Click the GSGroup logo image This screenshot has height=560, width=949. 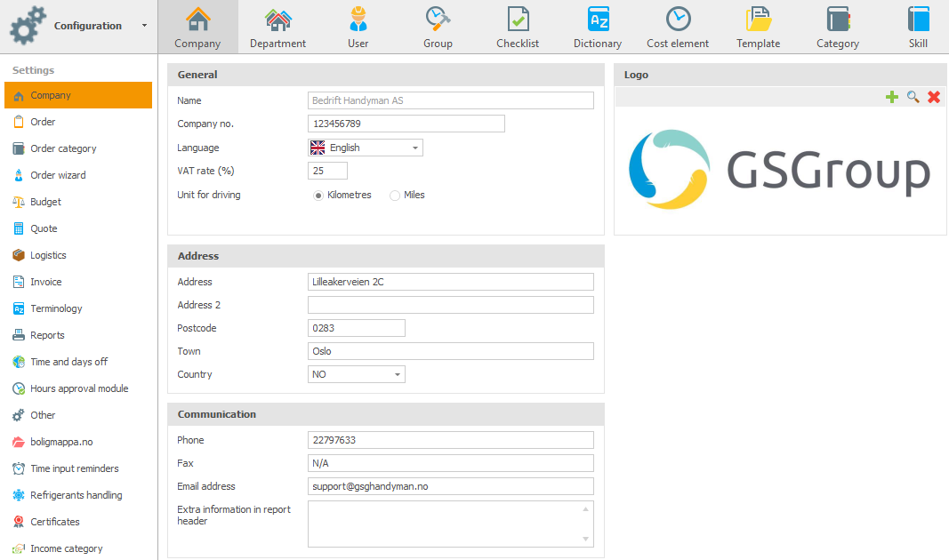(779, 170)
